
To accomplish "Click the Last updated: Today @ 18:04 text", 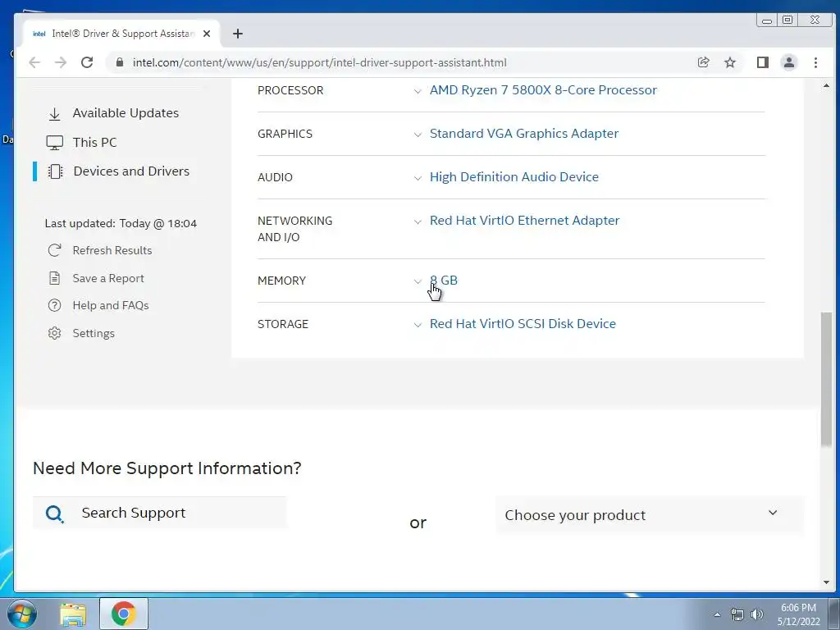I will pyautogui.click(x=121, y=223).
